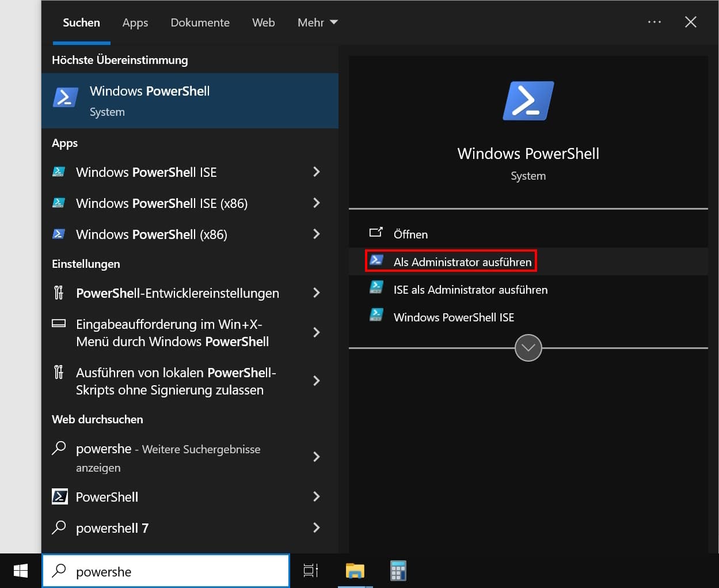This screenshot has width=719, height=588.
Task: Select Windows PowerShell (x86) app text
Action: tap(151, 234)
